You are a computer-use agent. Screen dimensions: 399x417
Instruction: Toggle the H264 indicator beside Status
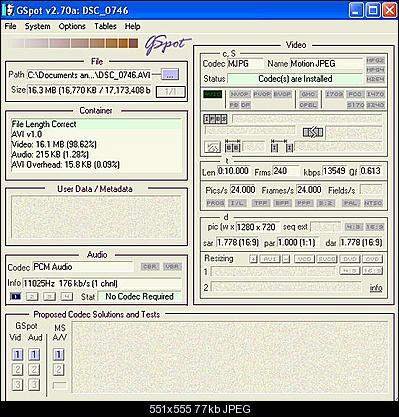[375, 79]
